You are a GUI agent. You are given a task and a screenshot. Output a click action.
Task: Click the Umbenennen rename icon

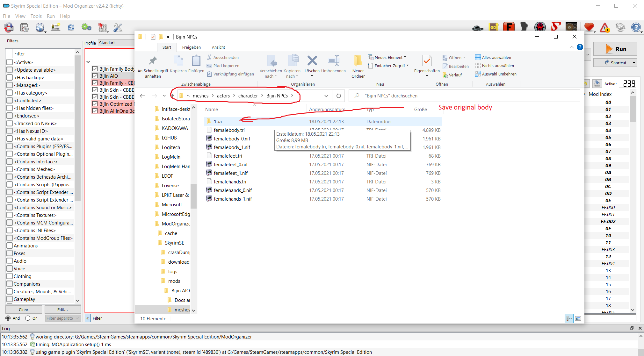pos(333,61)
